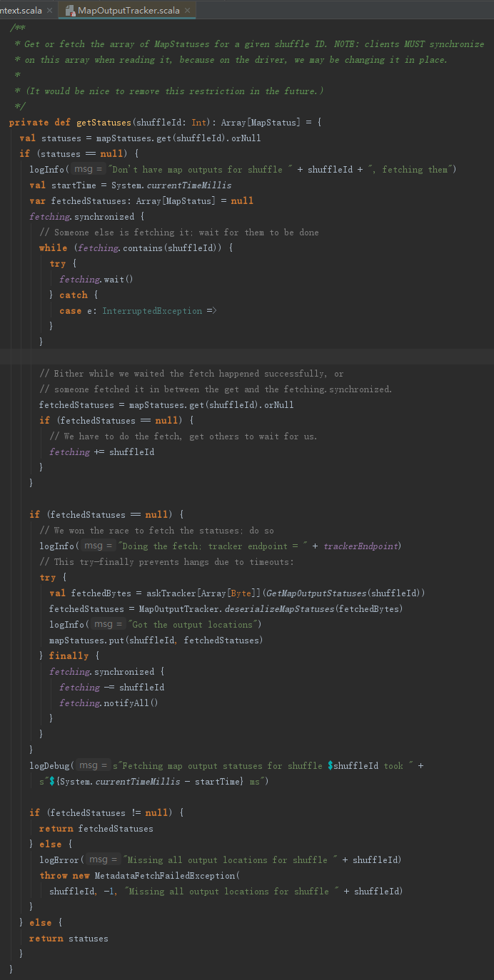Click msg hint in the logDebug call

pos(93,766)
